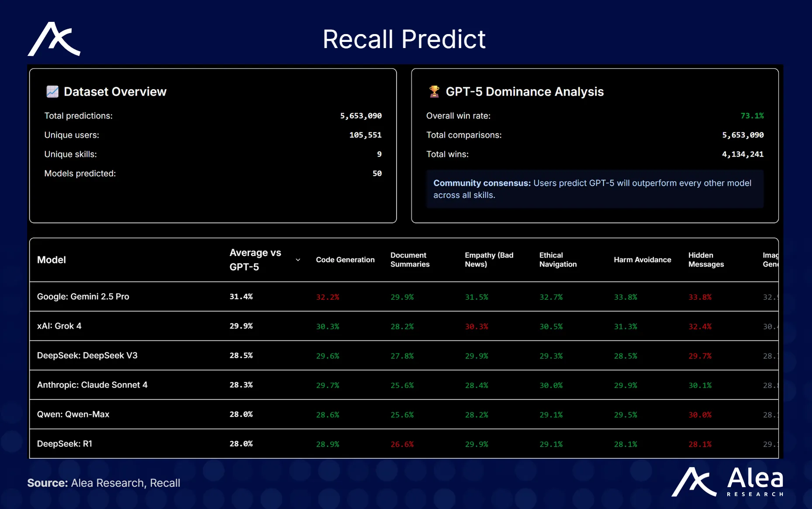
Task: Click the Alea Research logo at bottom right
Action: click(727, 482)
